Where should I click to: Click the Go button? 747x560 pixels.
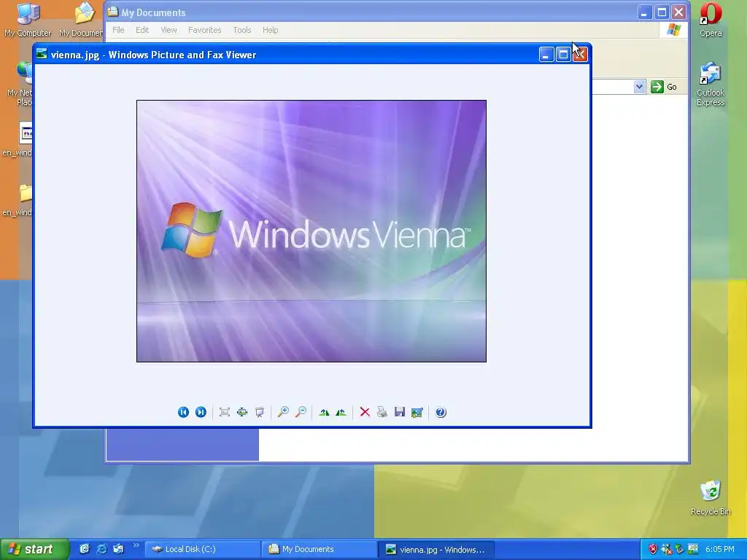pyautogui.click(x=664, y=87)
